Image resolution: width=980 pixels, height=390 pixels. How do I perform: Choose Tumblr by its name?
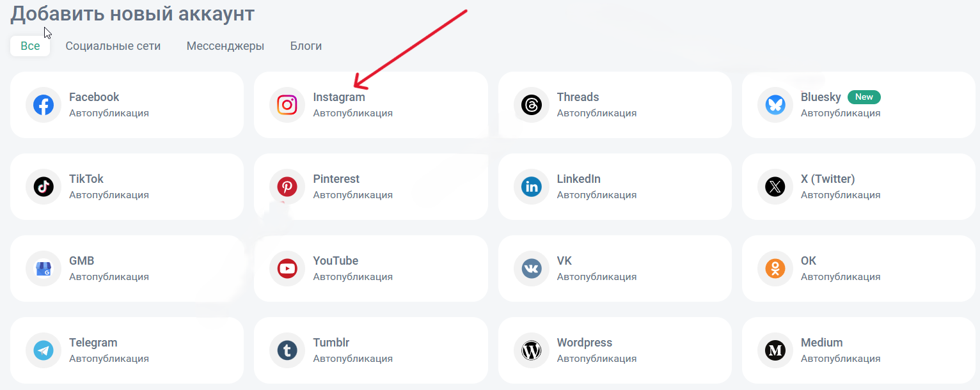click(x=331, y=343)
